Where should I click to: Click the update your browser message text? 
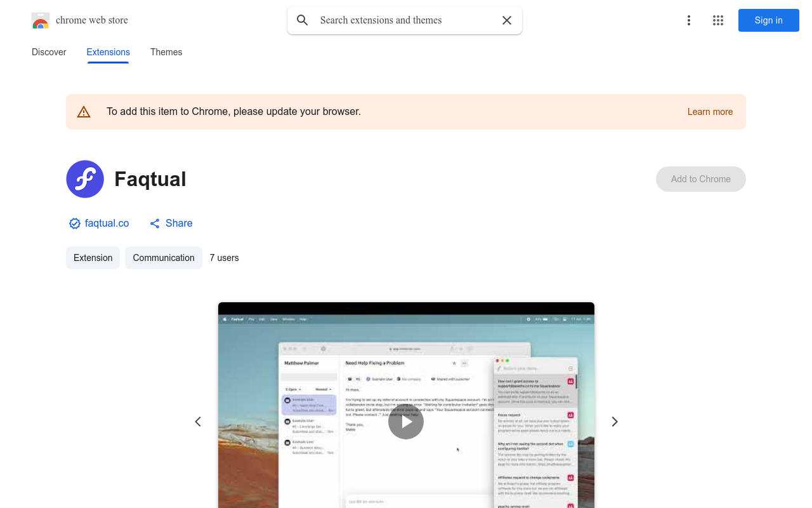[x=233, y=112]
